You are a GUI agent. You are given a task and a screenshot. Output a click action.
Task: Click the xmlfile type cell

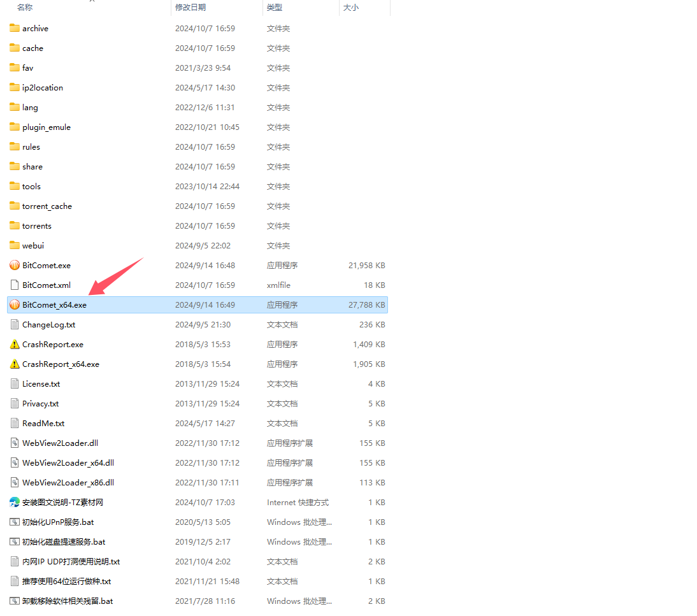pyautogui.click(x=278, y=285)
